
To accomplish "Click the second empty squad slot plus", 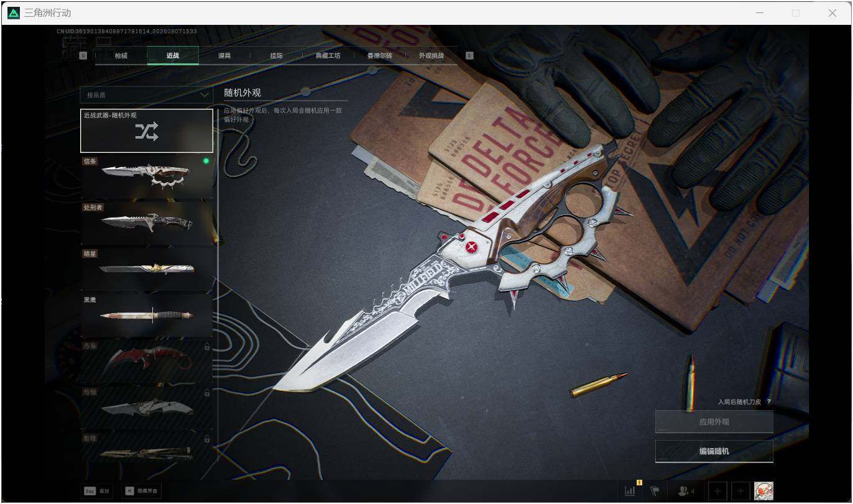I will click(x=740, y=491).
